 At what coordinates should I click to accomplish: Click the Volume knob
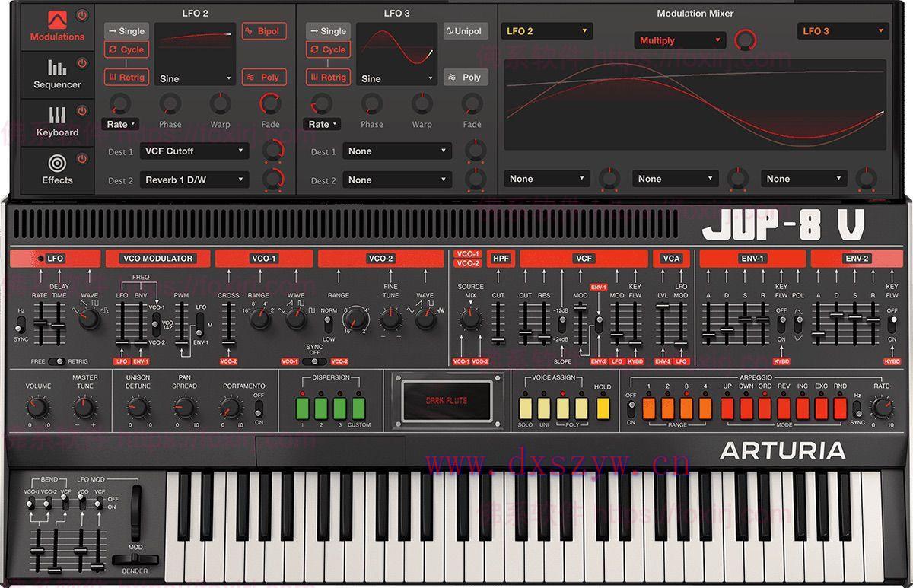38,408
